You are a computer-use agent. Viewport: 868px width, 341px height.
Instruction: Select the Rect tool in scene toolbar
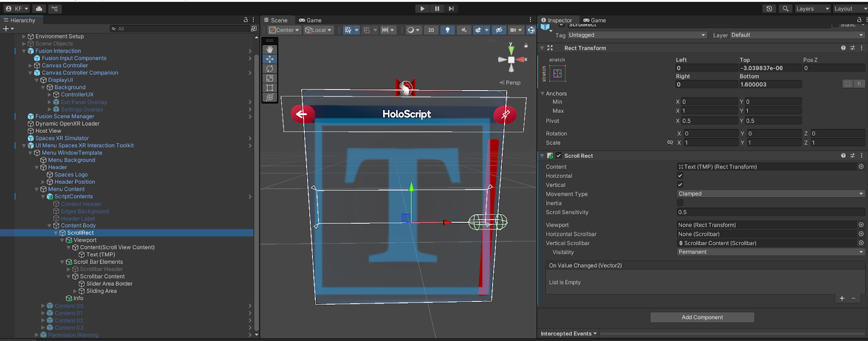pos(270,88)
